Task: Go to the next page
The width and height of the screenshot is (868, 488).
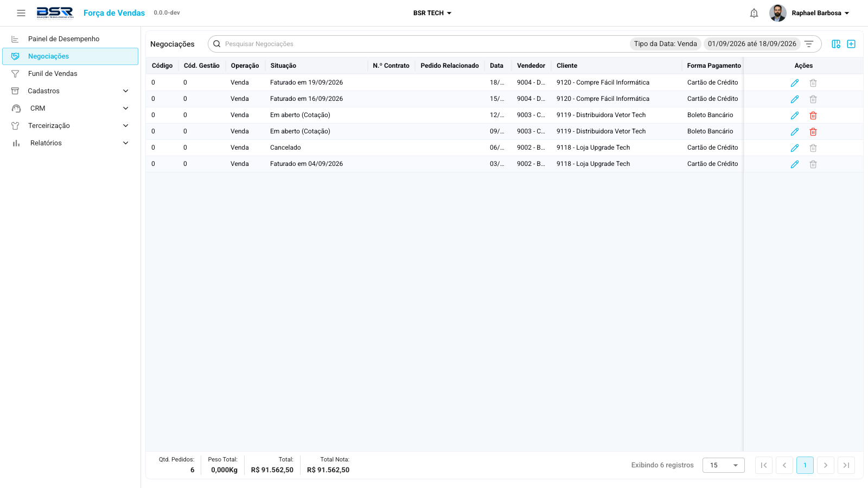Action: tap(826, 465)
